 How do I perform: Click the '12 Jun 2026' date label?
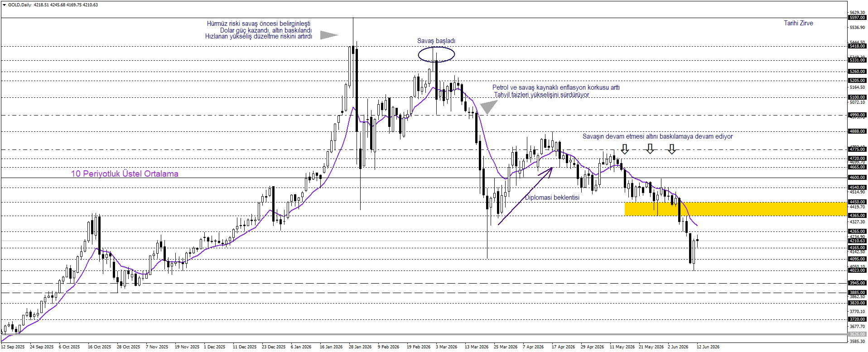click(708, 347)
